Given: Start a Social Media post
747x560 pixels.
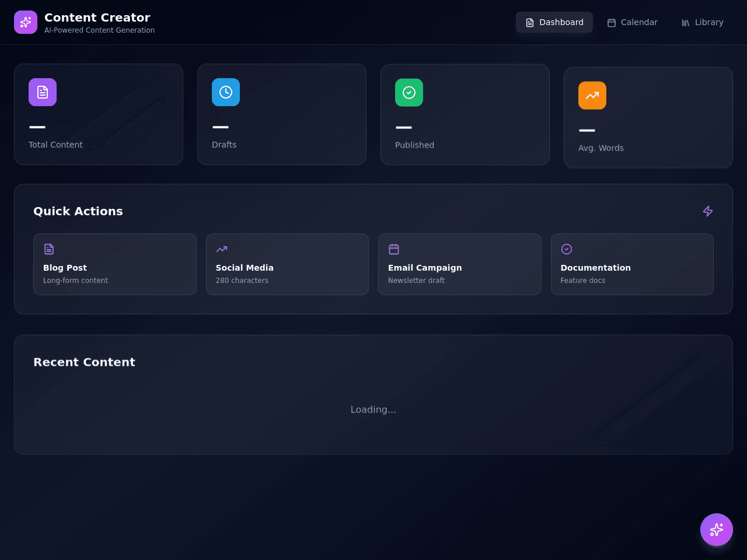Looking at the screenshot, I should [287, 264].
